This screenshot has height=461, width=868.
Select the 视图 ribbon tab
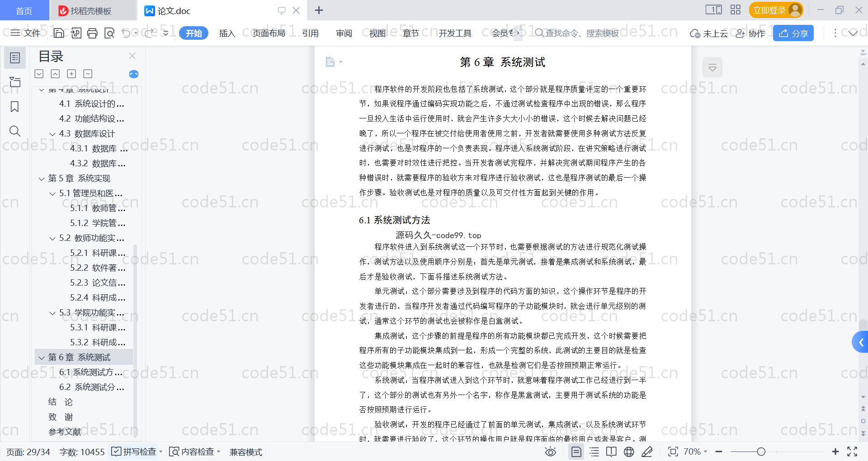(x=377, y=33)
